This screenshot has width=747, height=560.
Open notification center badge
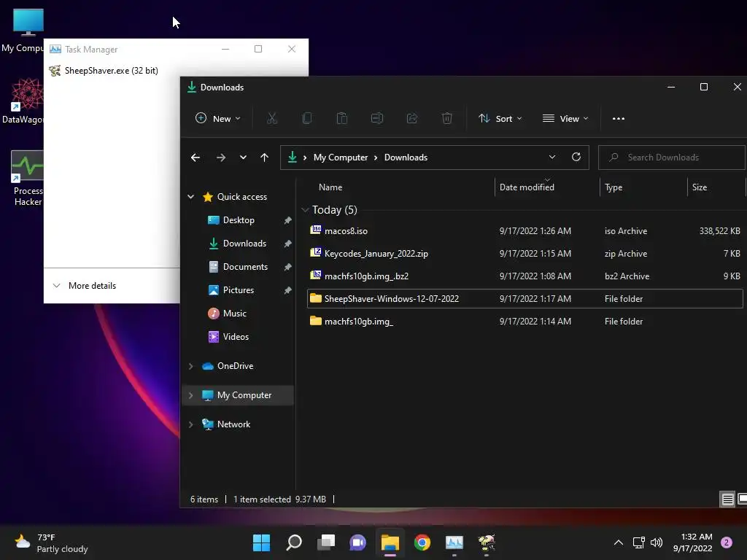(x=727, y=542)
